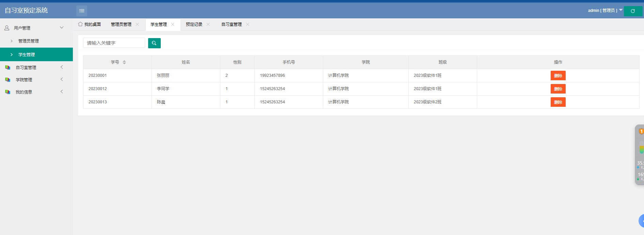Click student number 20230001
The height and width of the screenshot is (235, 644).
pos(98,75)
